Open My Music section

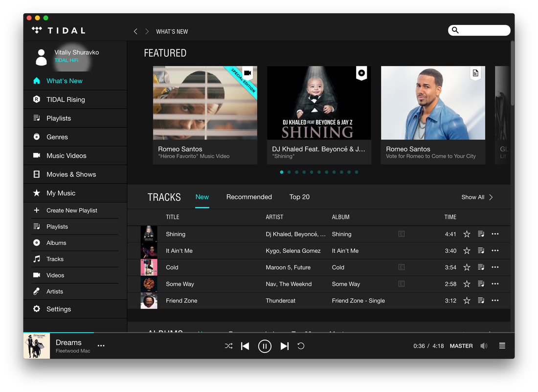[75, 193]
